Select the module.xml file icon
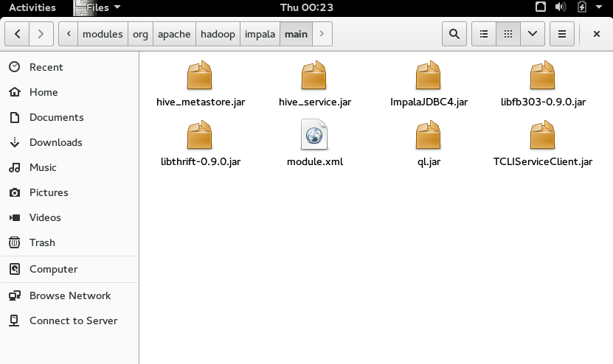 tap(314, 134)
